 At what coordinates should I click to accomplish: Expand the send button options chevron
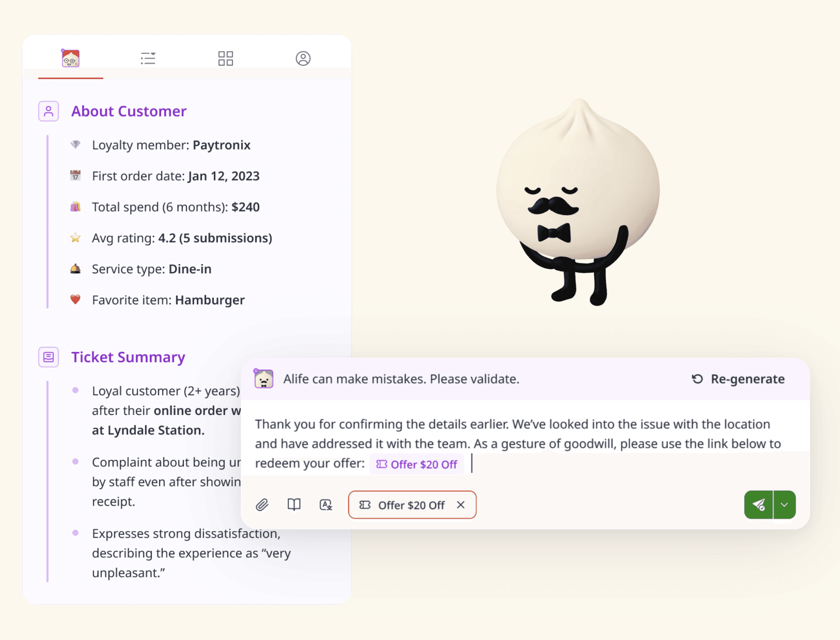pos(784,505)
